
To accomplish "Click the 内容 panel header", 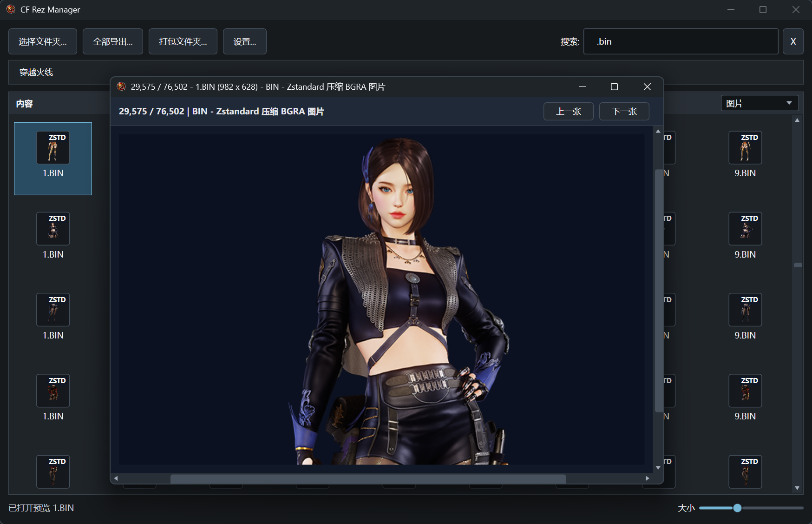I will point(24,104).
